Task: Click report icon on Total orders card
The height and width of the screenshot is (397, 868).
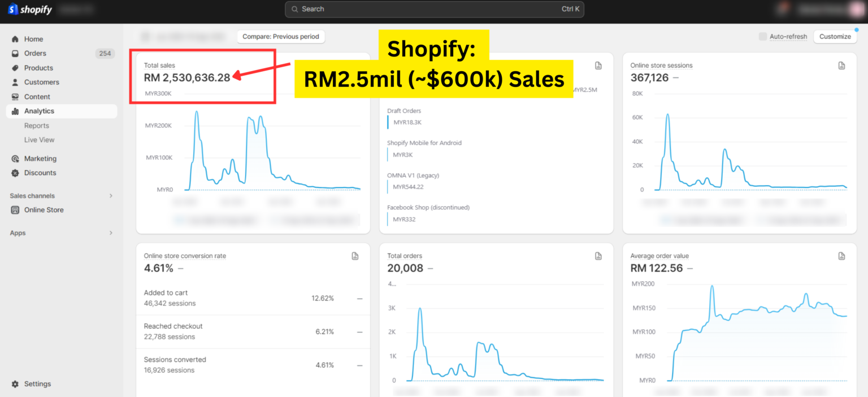Action: [598, 256]
